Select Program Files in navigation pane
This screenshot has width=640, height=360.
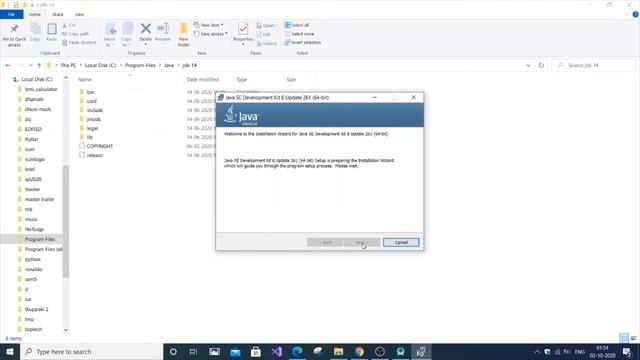(40, 239)
